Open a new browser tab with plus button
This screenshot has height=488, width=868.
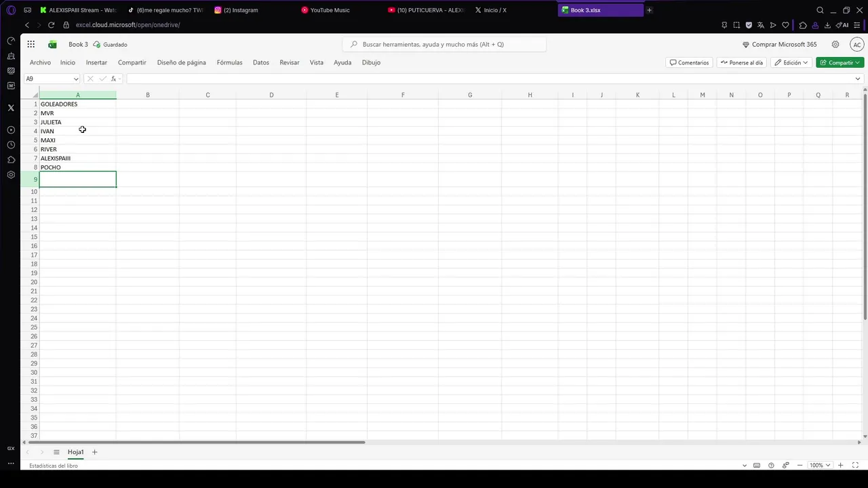(x=649, y=10)
